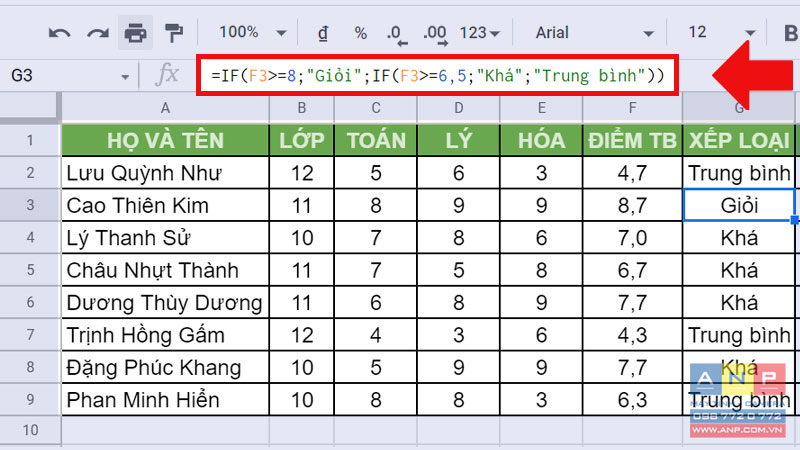Select row 5 header

30,271
